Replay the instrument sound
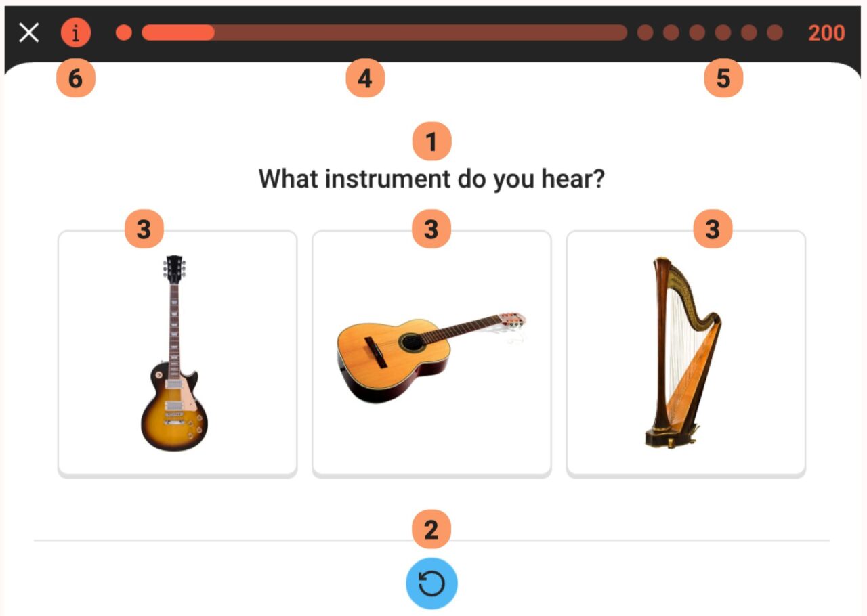Image resolution: width=867 pixels, height=616 pixels. (x=431, y=584)
